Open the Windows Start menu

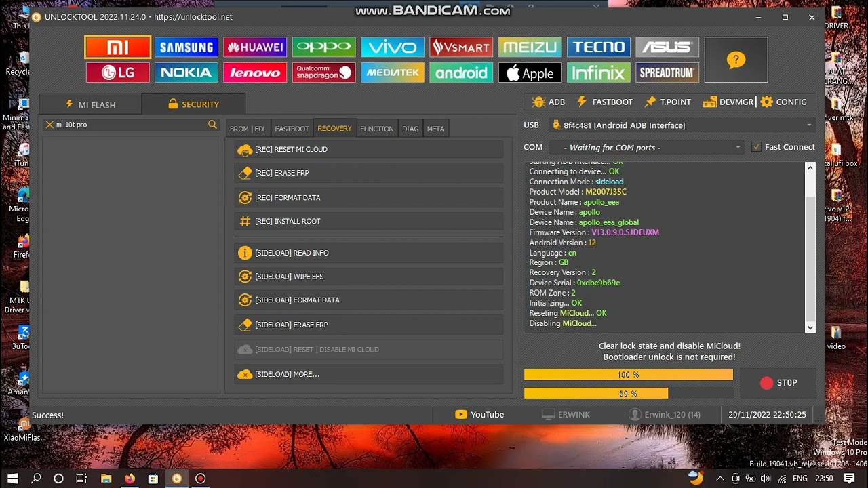[x=12, y=479]
